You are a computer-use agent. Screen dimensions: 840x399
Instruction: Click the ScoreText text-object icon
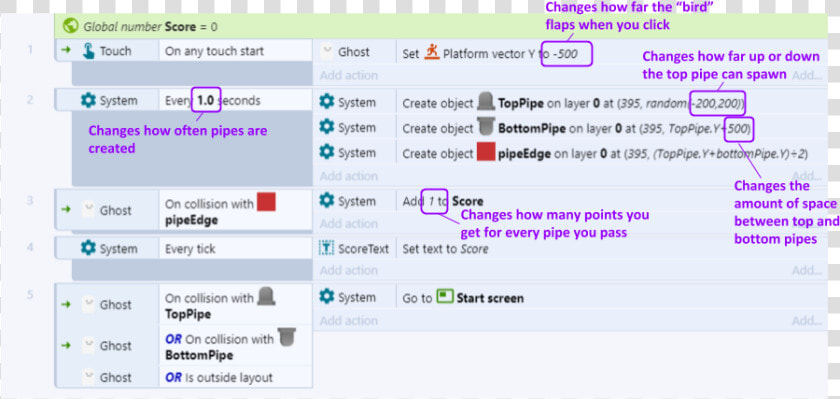(x=326, y=248)
